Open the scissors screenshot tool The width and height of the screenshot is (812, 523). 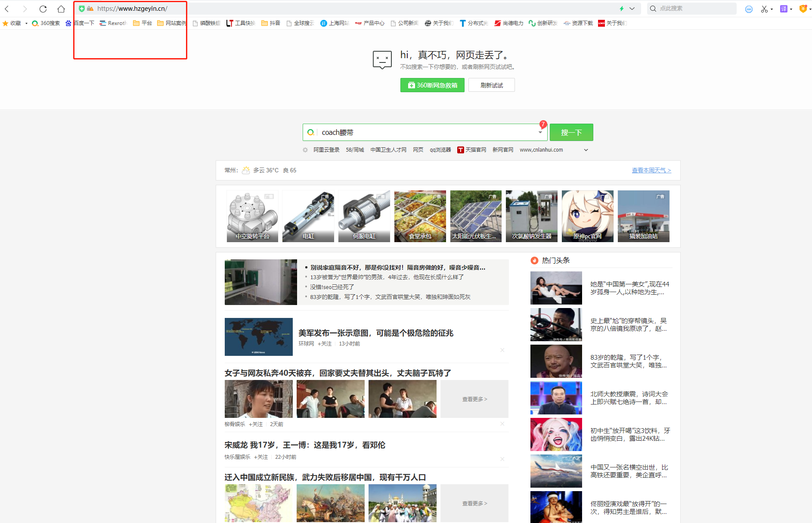pos(764,9)
